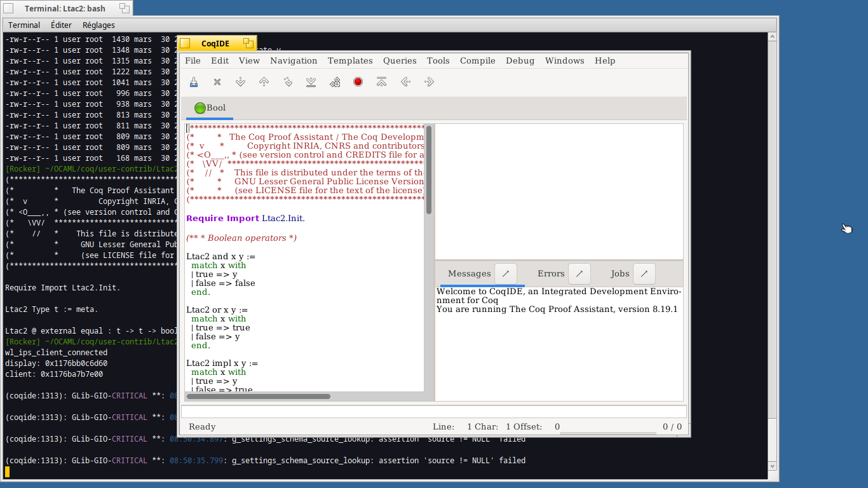Select the Errors tab
This screenshot has width=868, height=488.
point(551,274)
